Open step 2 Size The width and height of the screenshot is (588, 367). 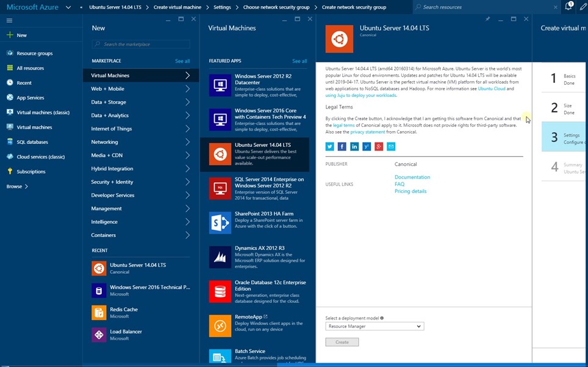click(x=563, y=109)
